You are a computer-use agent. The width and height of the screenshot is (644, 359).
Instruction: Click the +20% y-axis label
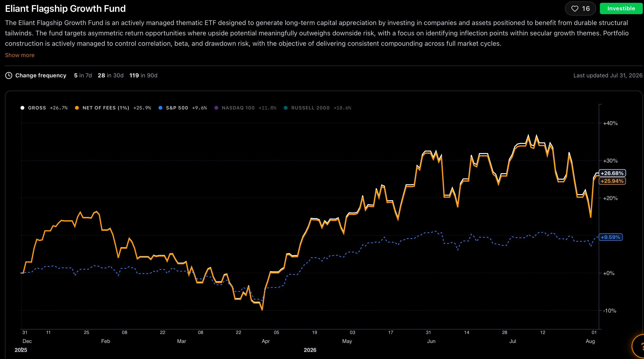point(610,198)
